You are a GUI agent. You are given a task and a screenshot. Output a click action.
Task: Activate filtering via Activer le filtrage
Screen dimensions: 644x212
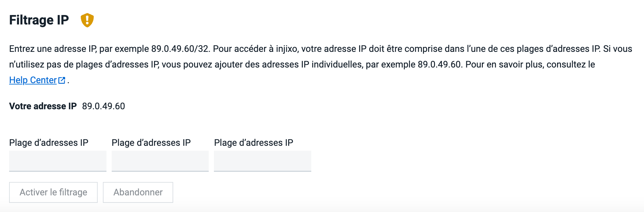point(53,192)
